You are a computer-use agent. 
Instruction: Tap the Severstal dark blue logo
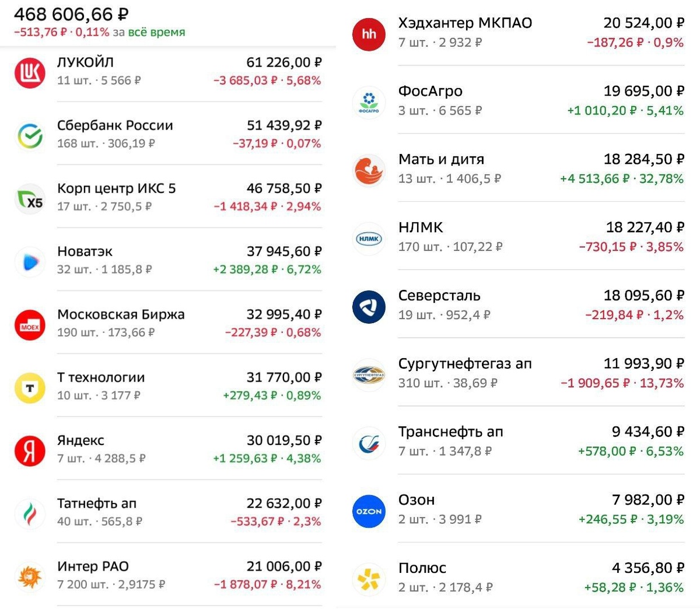point(369,306)
